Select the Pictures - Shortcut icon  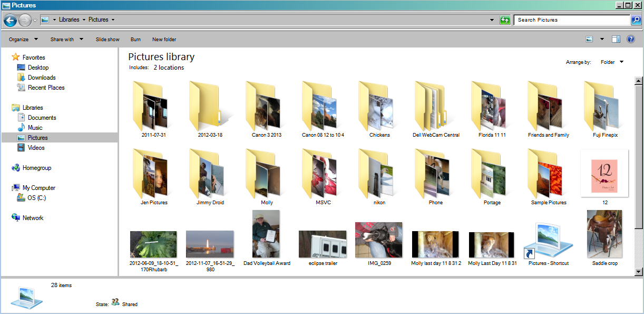(549, 240)
